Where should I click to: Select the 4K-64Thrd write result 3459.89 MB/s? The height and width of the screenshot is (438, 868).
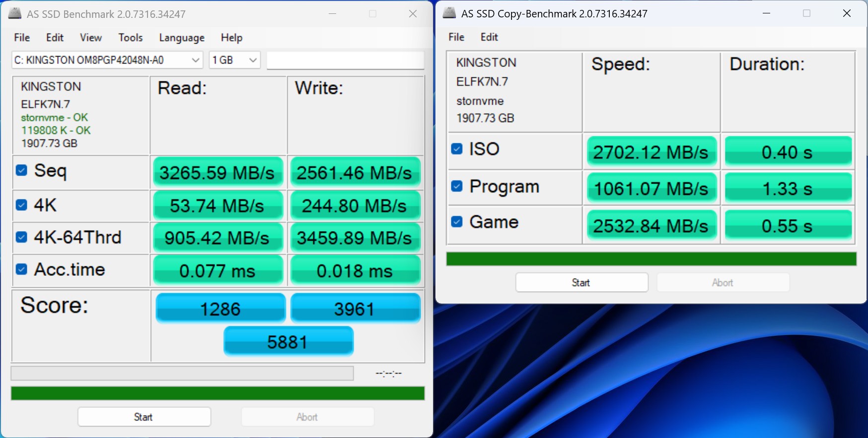pos(355,238)
